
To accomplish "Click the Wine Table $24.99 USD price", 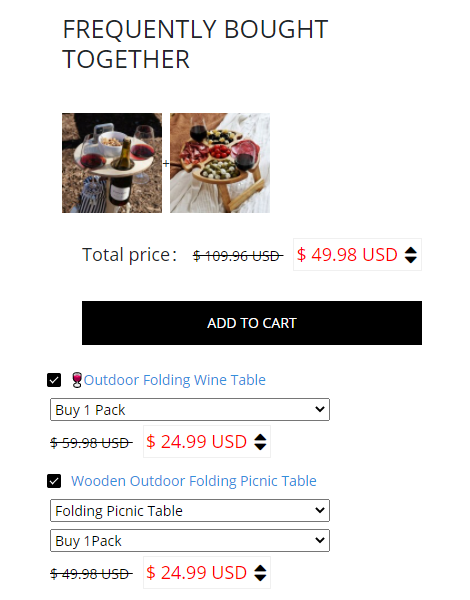I will click(196, 442).
